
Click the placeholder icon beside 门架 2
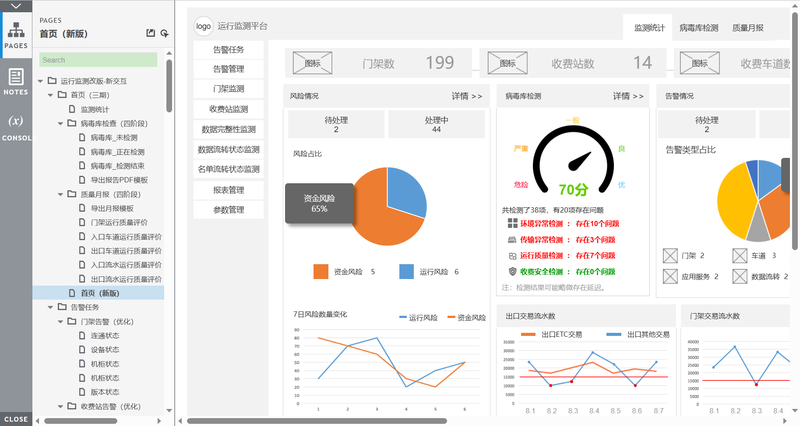point(670,256)
